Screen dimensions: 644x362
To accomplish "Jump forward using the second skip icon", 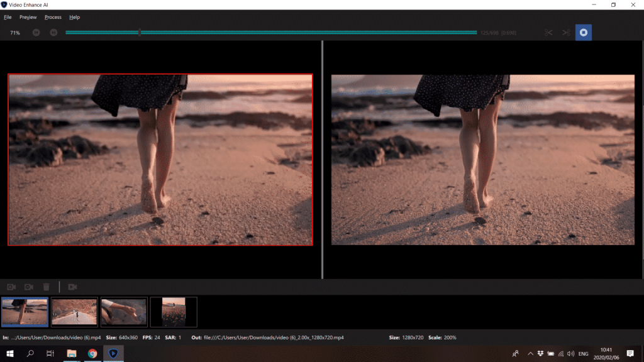I will [x=53, y=32].
